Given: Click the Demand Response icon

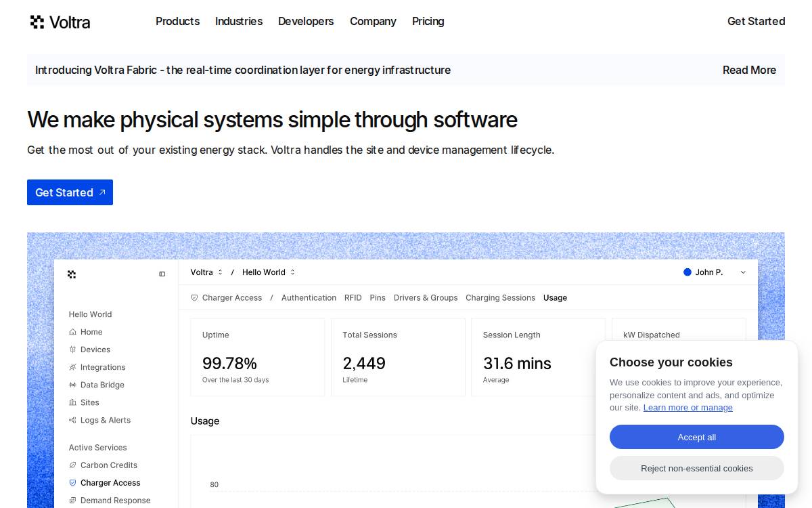Looking at the screenshot, I should (72, 501).
